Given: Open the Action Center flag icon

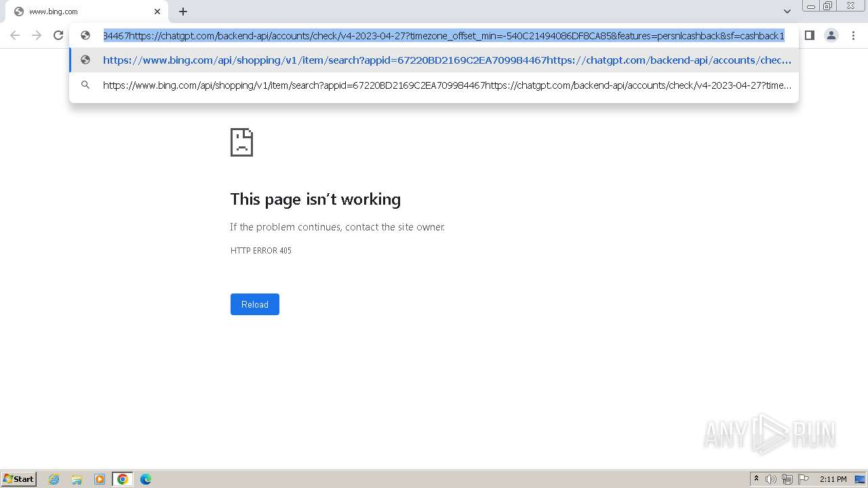Looking at the screenshot, I should pyautogui.click(x=804, y=479).
